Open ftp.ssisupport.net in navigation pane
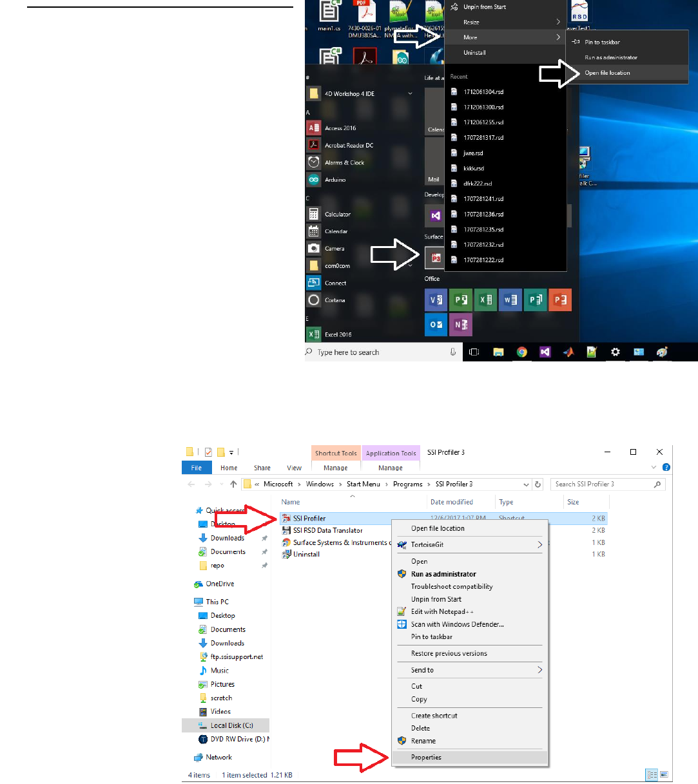The width and height of the screenshot is (698, 784). [237, 656]
